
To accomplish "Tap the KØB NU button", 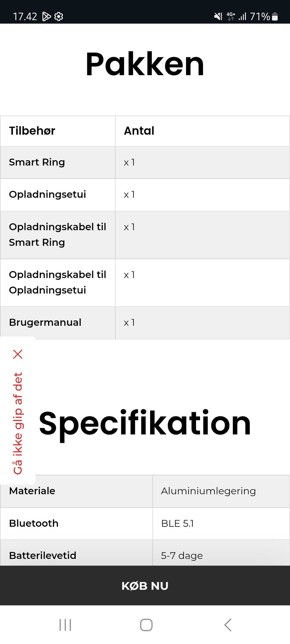I will tap(145, 585).
